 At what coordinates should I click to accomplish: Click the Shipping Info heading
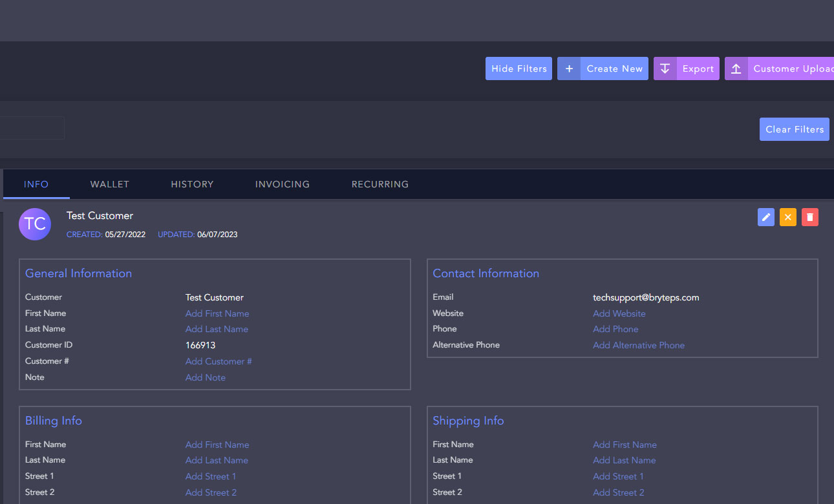pos(468,421)
